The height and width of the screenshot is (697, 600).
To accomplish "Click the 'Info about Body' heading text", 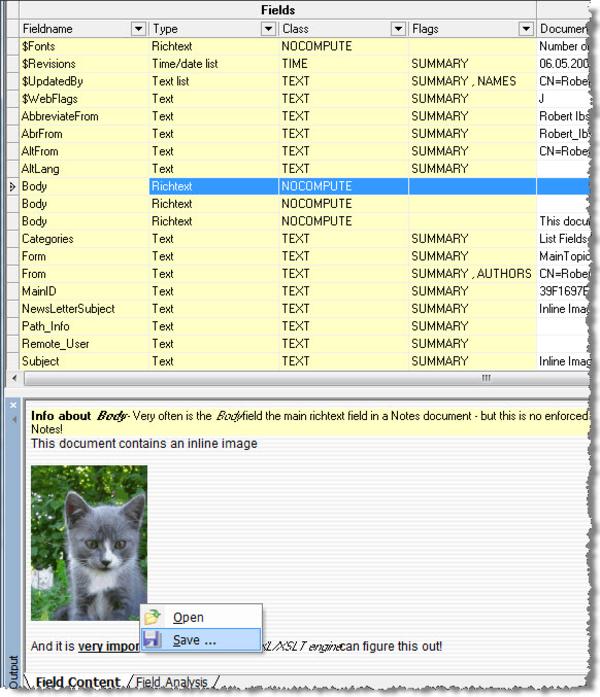I will click(80, 416).
